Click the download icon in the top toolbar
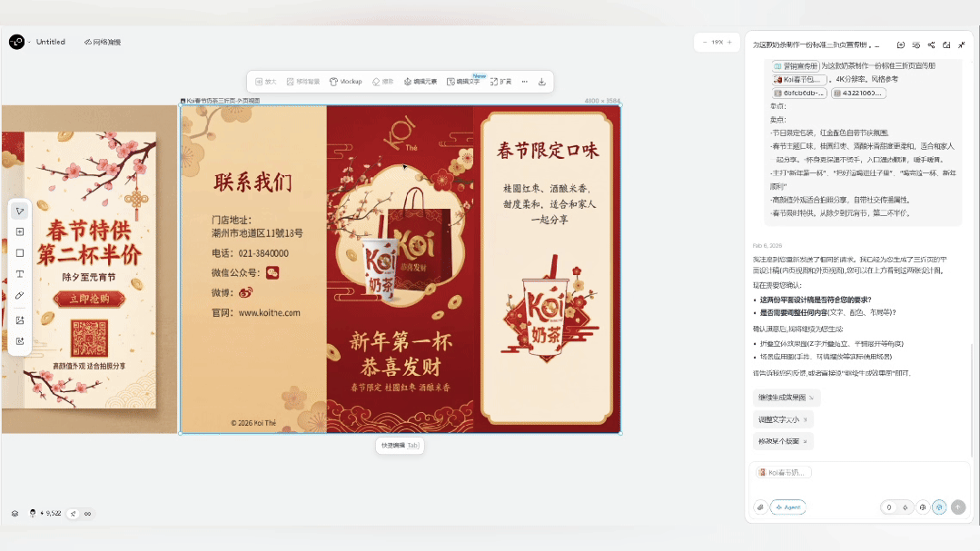This screenshot has width=980, height=551. click(541, 81)
